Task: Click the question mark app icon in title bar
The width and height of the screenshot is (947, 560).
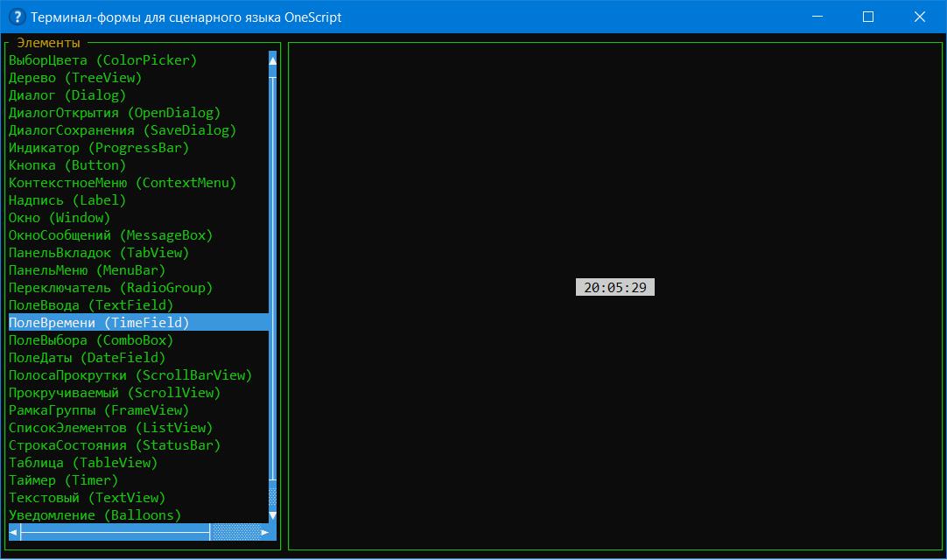Action: pyautogui.click(x=16, y=17)
